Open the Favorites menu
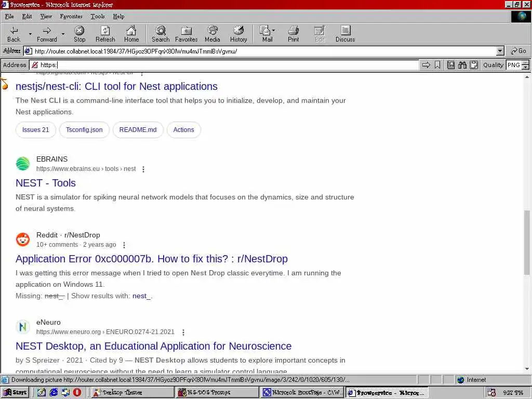The height and width of the screenshot is (399, 532). pyautogui.click(x=71, y=16)
